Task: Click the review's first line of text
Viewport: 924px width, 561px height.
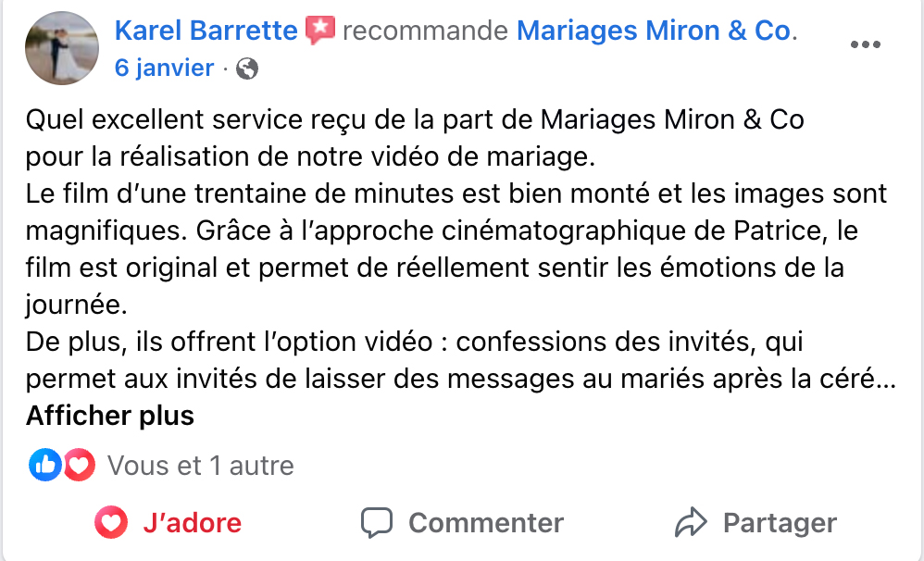Action: (x=415, y=120)
